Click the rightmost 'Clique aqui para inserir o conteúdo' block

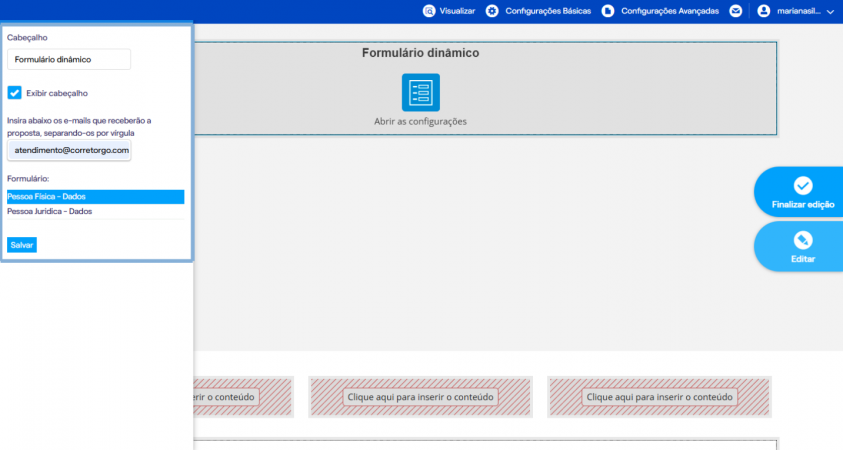click(x=659, y=397)
